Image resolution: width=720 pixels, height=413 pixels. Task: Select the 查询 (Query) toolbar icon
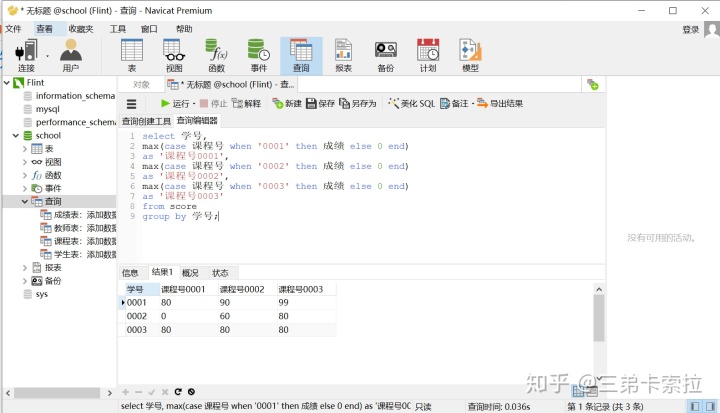301,56
